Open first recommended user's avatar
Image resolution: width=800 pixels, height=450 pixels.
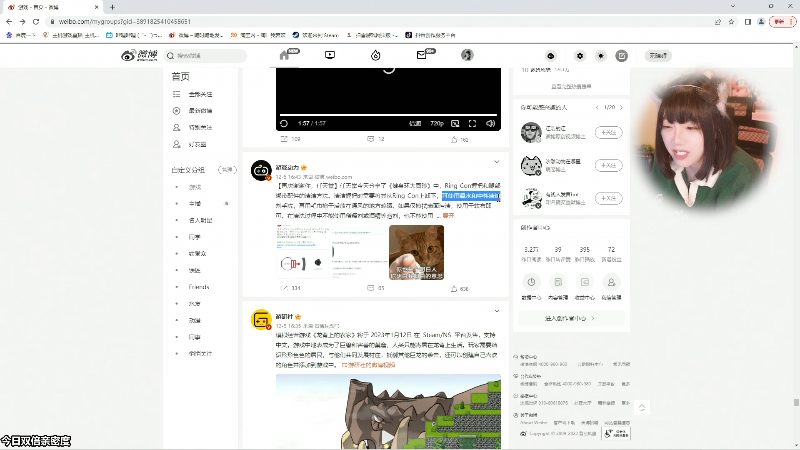click(x=531, y=132)
